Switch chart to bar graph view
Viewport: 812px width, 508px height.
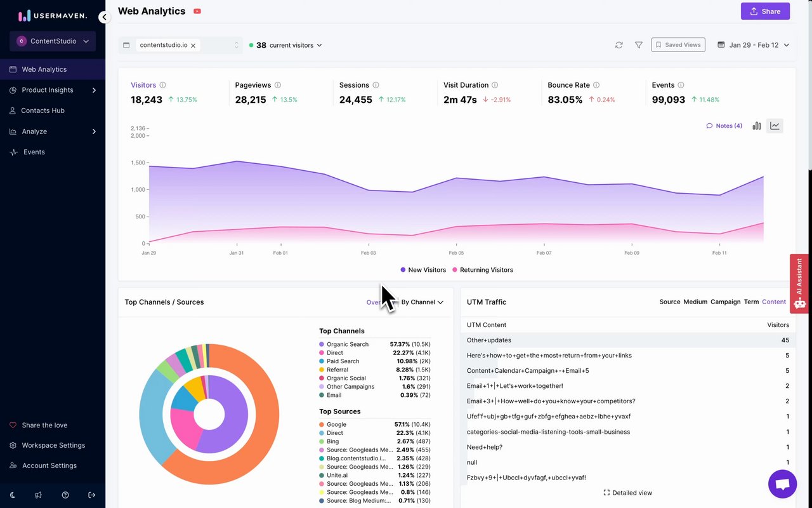coord(757,126)
